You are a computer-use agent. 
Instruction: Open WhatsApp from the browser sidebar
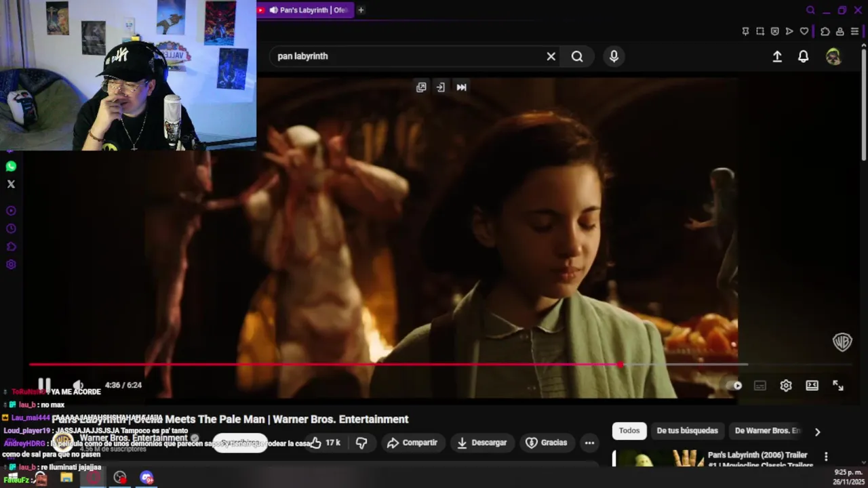point(11,166)
